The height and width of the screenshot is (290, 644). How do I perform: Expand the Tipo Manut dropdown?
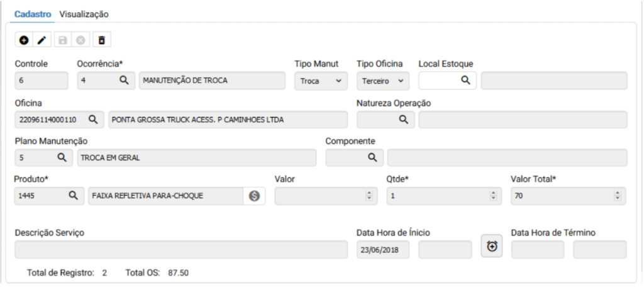click(319, 81)
